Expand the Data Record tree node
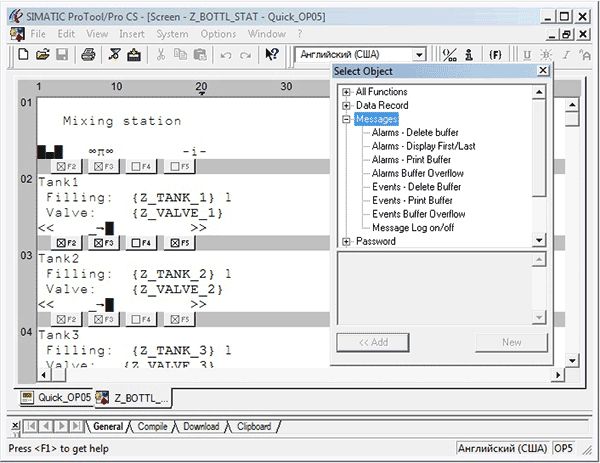 pyautogui.click(x=346, y=106)
